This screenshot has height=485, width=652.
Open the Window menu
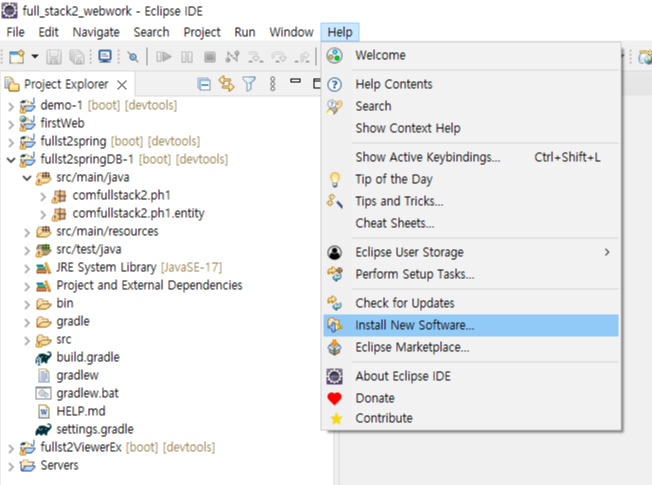click(291, 32)
